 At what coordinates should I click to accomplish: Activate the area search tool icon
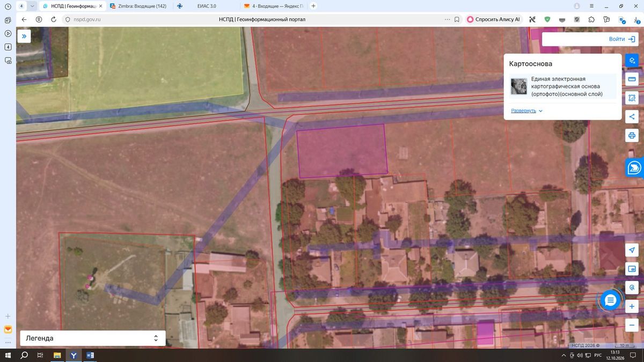pyautogui.click(x=632, y=98)
